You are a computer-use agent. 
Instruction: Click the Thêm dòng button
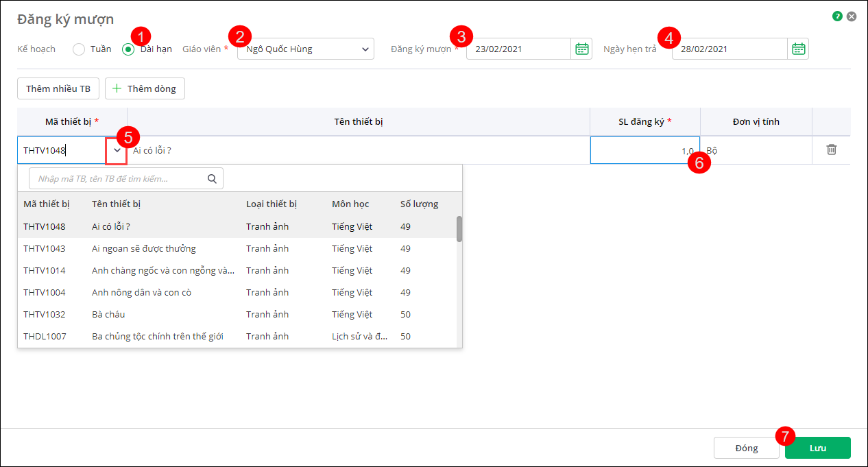click(145, 88)
